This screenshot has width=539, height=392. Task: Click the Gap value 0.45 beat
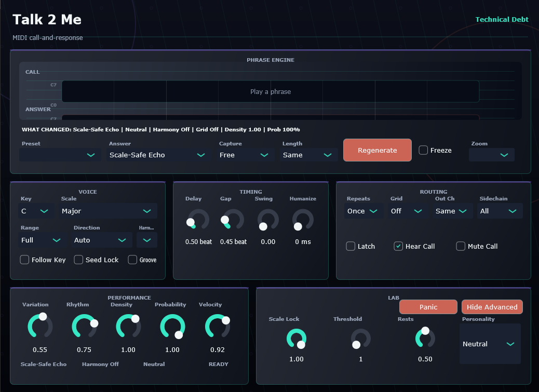[x=233, y=241]
